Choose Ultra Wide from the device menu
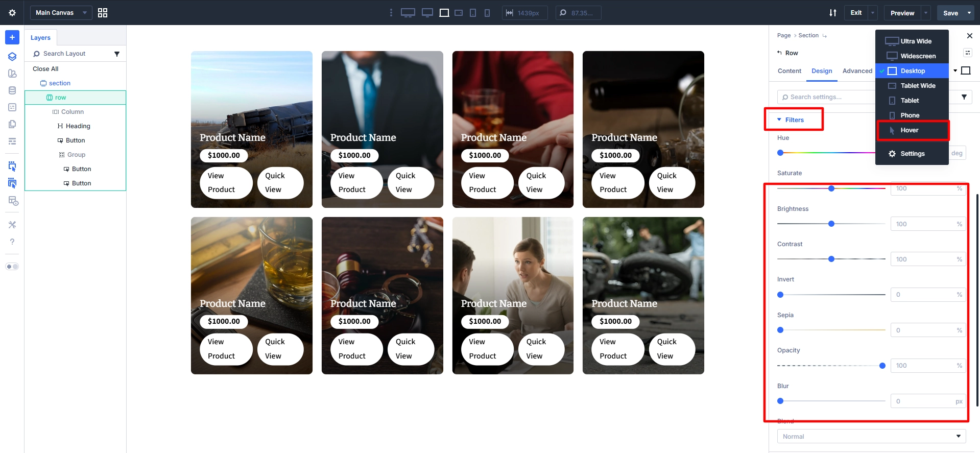The height and width of the screenshot is (453, 980). tap(912, 41)
